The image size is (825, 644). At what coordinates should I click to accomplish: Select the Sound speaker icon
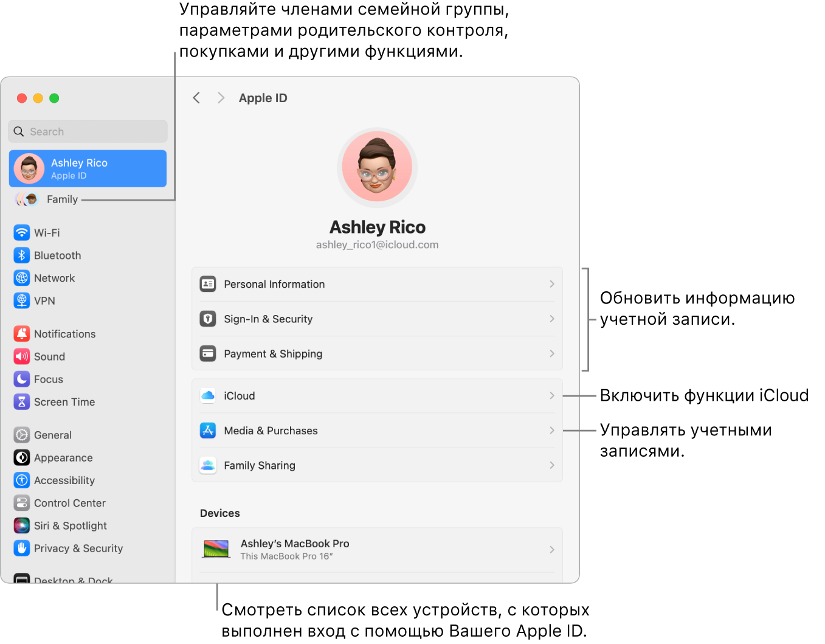[x=22, y=356]
